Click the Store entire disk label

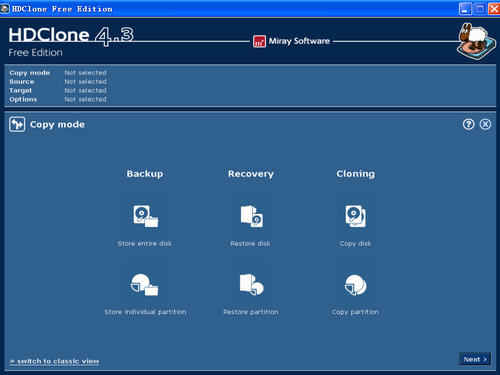click(x=145, y=243)
